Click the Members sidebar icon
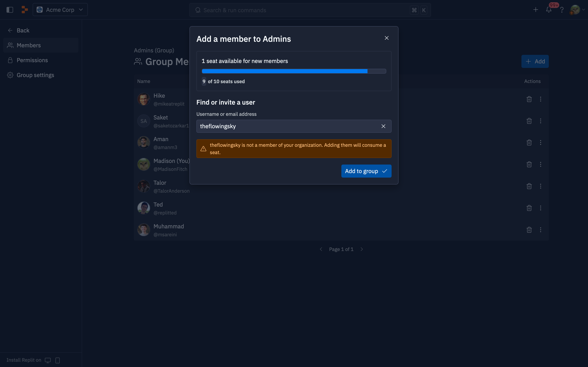This screenshot has height=367, width=588. 10,45
